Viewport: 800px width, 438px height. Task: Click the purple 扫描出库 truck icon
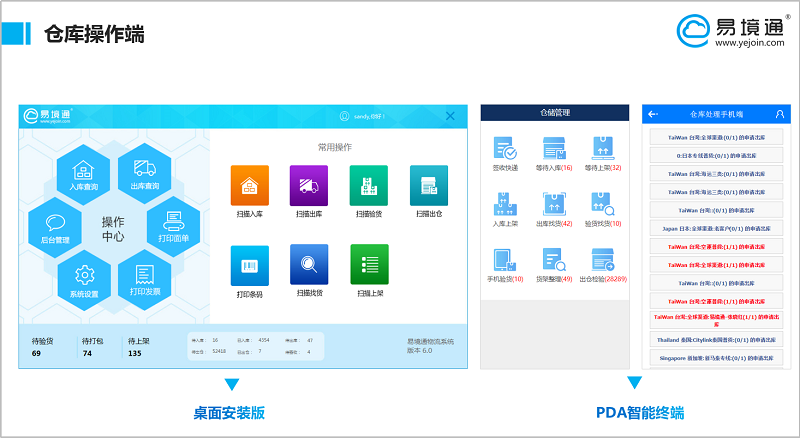coord(308,185)
